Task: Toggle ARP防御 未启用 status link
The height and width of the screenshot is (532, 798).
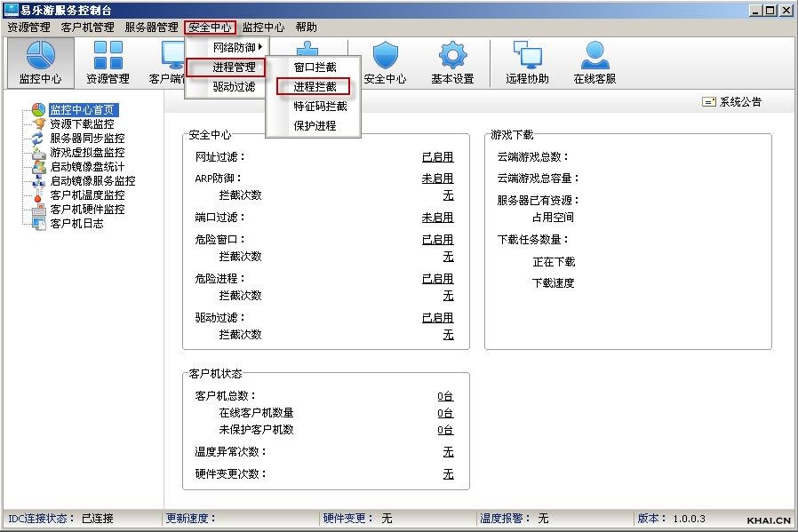Action: [437, 179]
